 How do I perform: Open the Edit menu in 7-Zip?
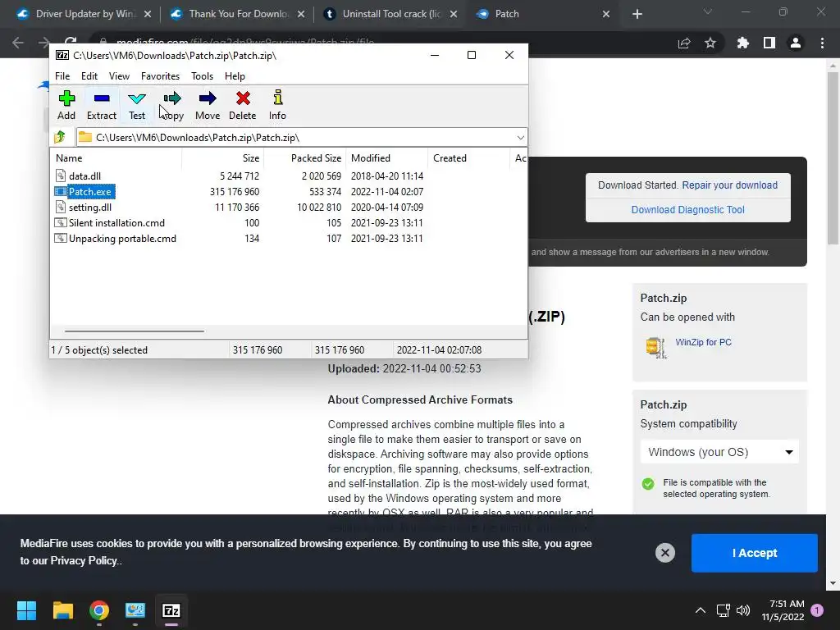tap(89, 76)
